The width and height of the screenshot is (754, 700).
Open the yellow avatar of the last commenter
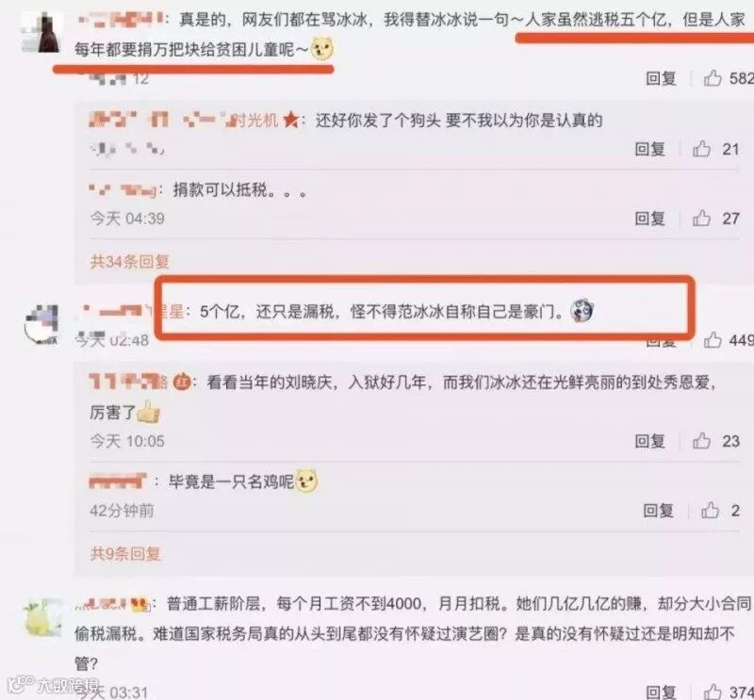(x=42, y=618)
